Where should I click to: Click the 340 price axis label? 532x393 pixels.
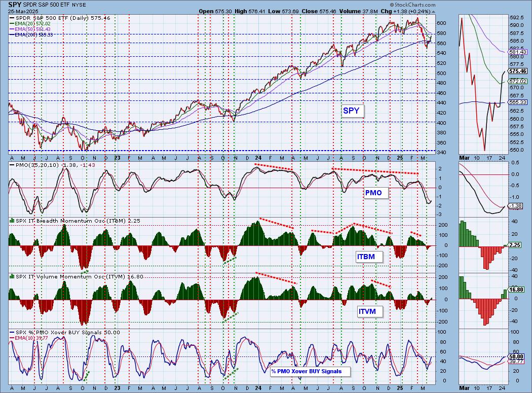coord(441,152)
